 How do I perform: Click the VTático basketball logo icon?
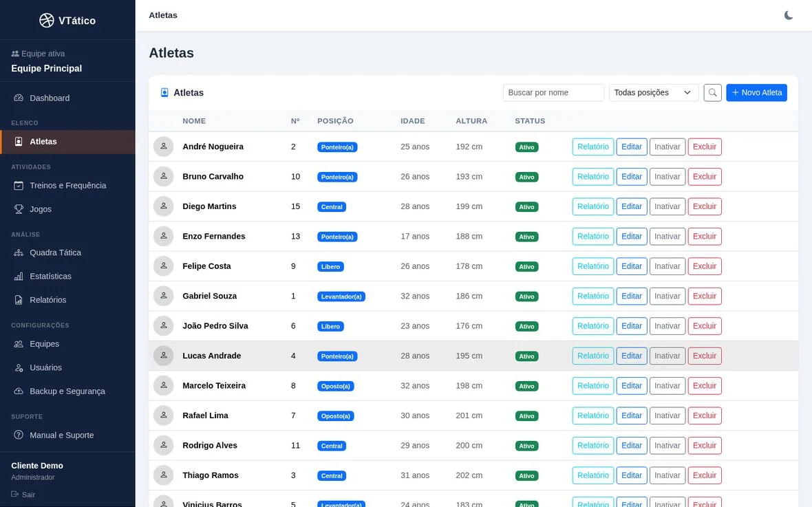coord(47,20)
